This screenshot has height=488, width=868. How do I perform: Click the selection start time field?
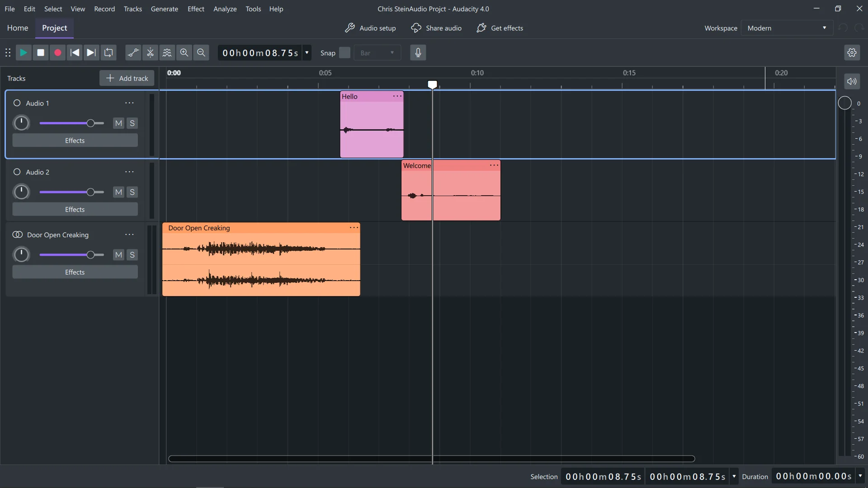pyautogui.click(x=603, y=476)
